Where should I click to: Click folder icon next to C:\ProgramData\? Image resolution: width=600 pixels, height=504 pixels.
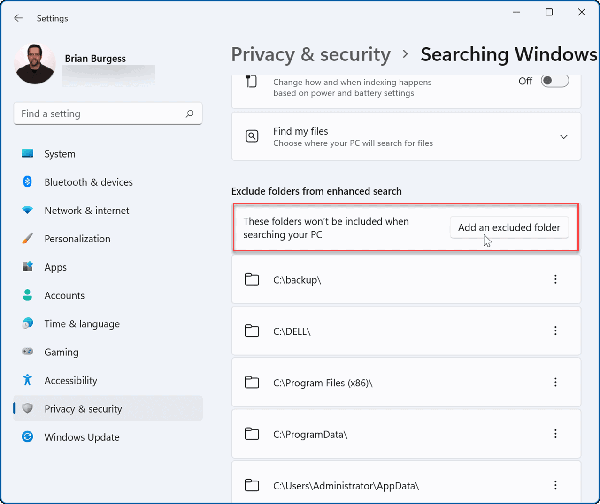tap(252, 434)
